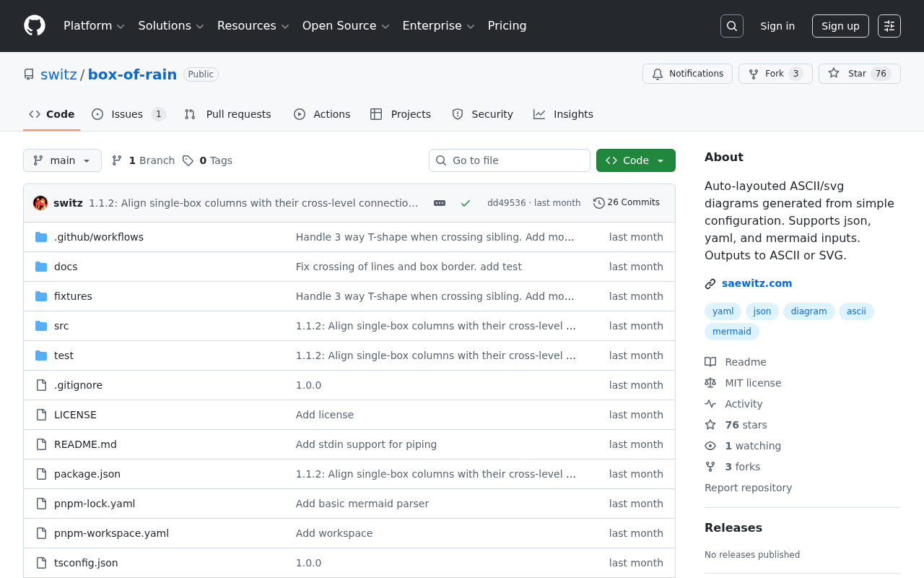Visit the saewitz.com website link
This screenshot has width=924, height=578.
pyautogui.click(x=757, y=283)
